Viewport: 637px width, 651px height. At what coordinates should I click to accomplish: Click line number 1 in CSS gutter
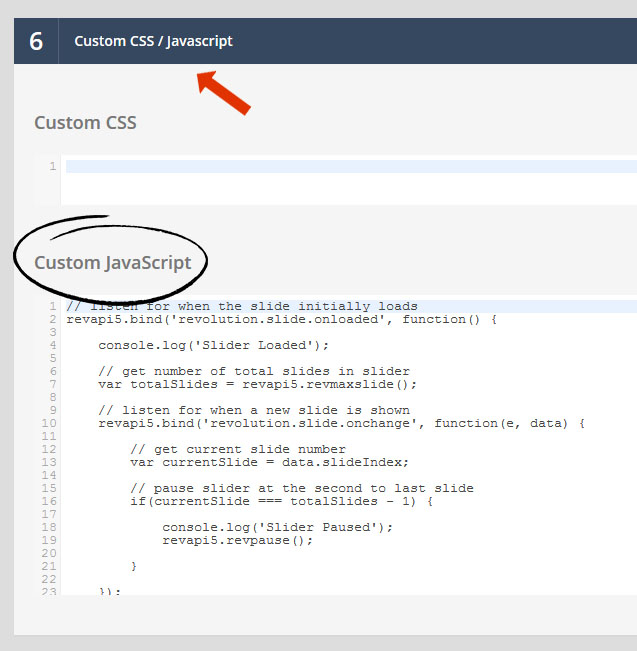tap(52, 166)
